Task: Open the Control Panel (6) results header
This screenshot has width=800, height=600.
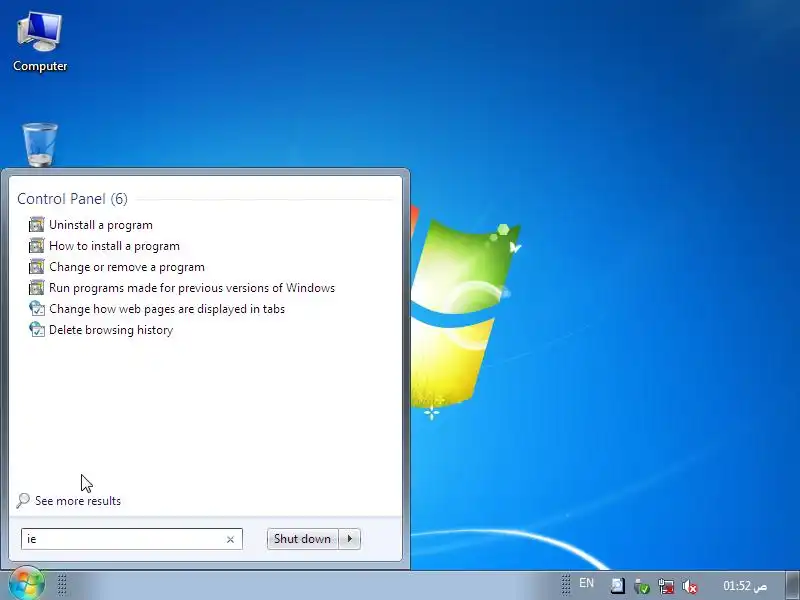Action: pyautogui.click(x=72, y=199)
